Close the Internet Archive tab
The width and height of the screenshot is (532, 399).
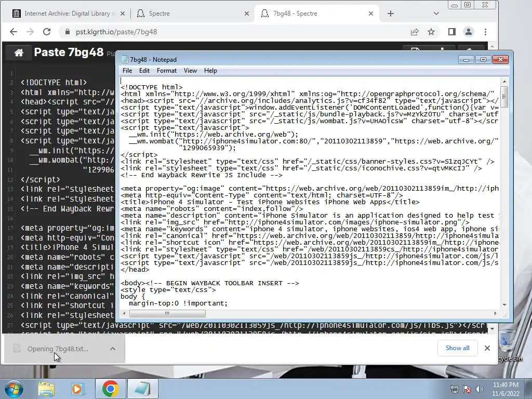click(123, 14)
